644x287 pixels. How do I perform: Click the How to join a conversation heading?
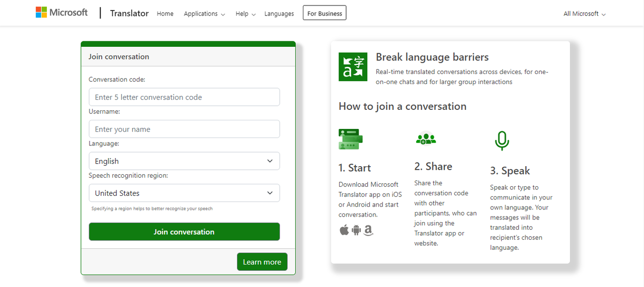coord(403,106)
